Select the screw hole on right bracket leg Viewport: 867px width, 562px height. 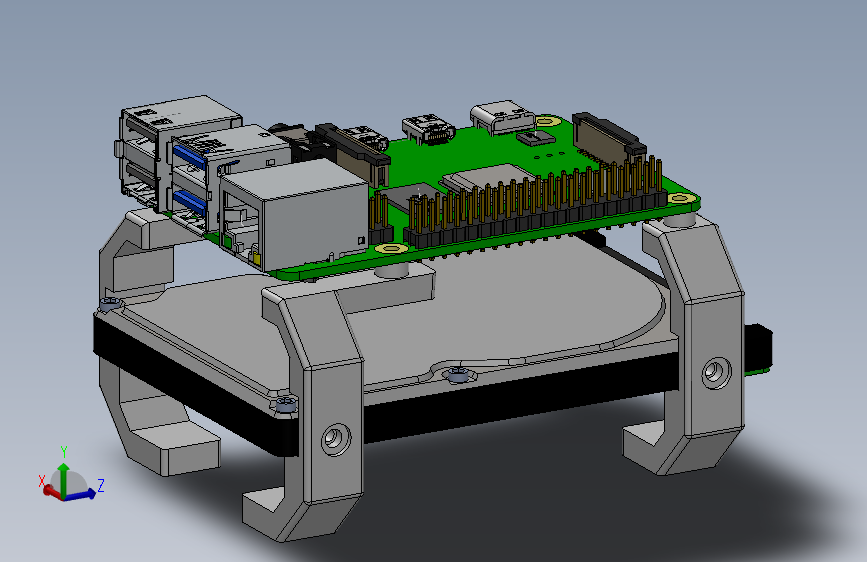[716, 373]
